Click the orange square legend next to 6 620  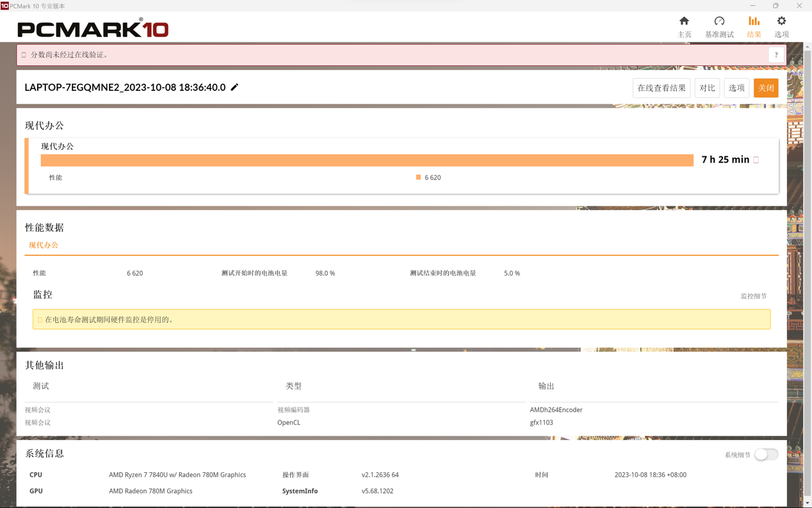418,177
